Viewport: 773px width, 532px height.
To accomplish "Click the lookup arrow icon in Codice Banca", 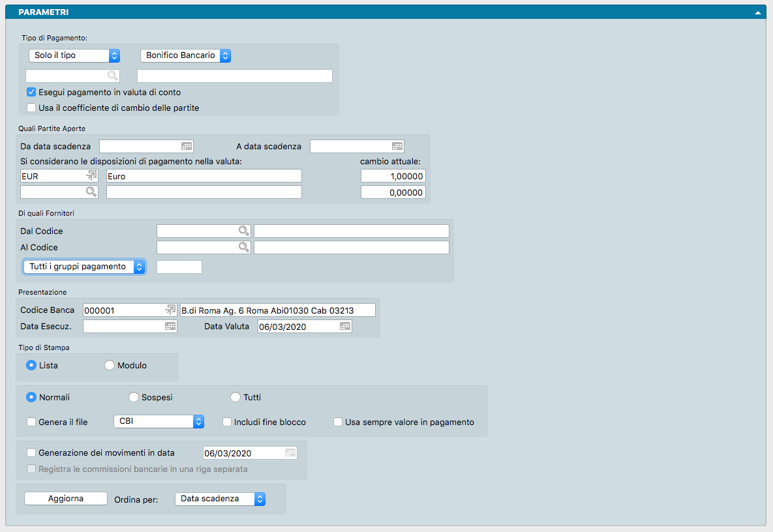I will point(170,310).
